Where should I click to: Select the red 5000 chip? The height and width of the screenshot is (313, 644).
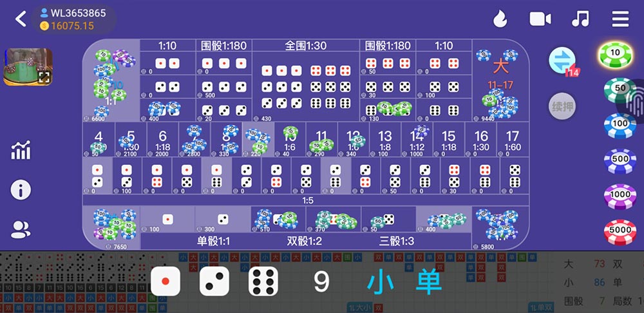point(620,231)
